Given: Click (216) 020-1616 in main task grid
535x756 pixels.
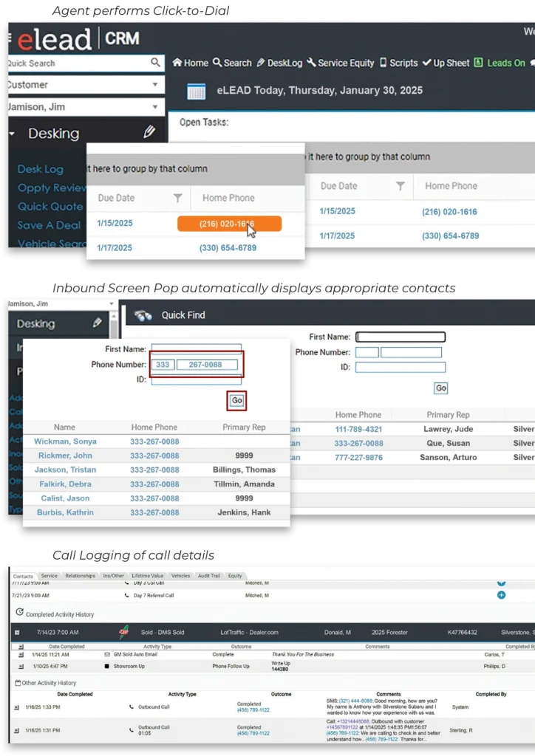Looking at the screenshot, I should point(449,212).
